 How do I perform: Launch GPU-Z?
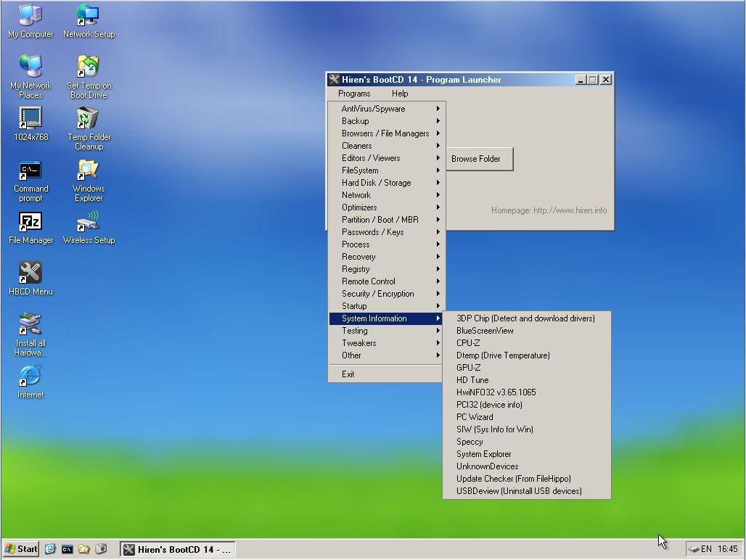(x=527, y=368)
